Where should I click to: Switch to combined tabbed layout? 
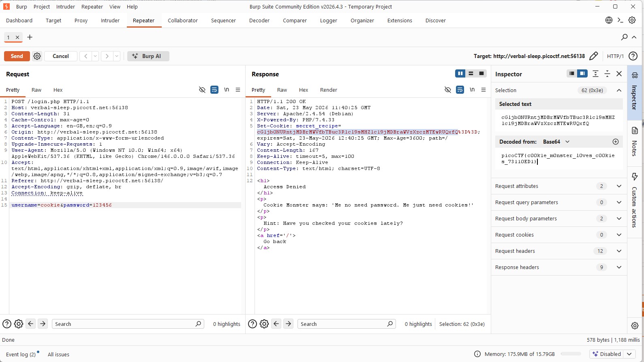click(x=481, y=73)
